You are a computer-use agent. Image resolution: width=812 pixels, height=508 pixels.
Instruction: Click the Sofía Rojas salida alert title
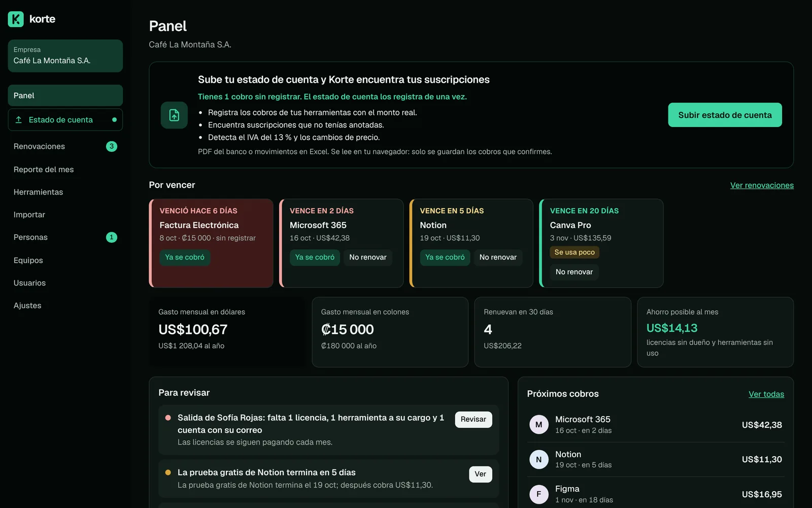pyautogui.click(x=311, y=424)
